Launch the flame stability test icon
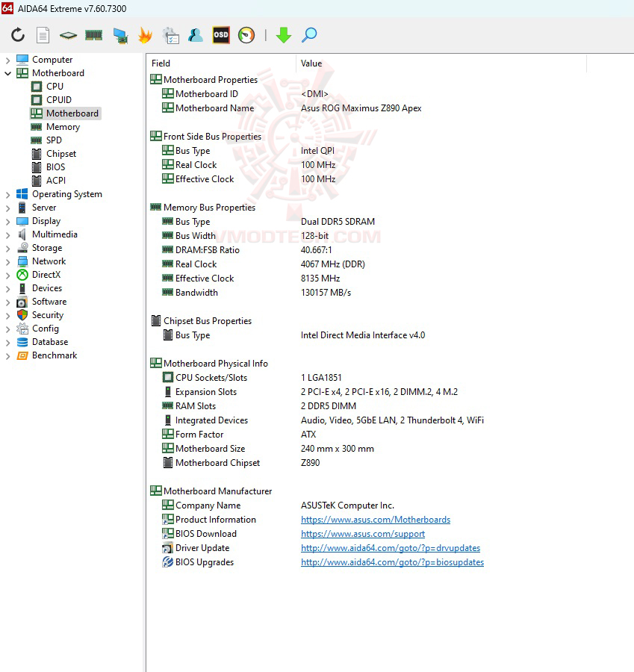The width and height of the screenshot is (634, 672). click(146, 35)
